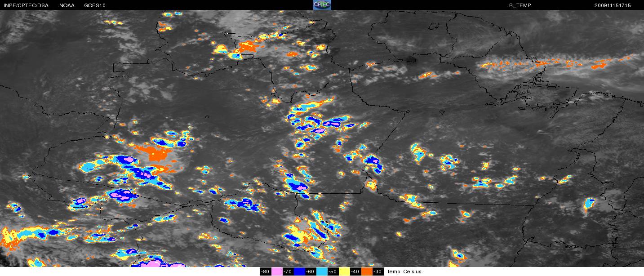Click the yellow legend color swatch

[x=344, y=272]
